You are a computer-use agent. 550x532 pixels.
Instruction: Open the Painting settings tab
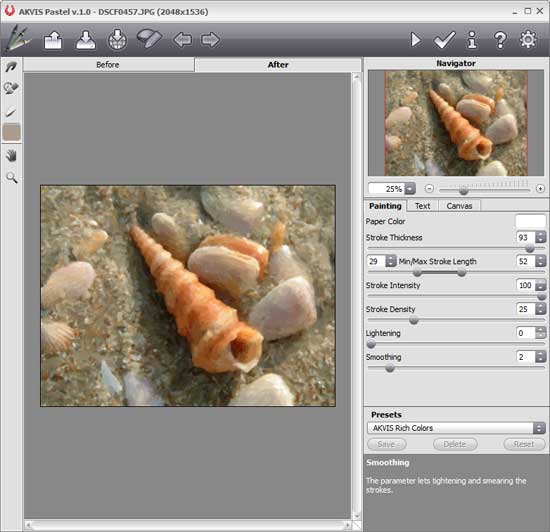pos(385,206)
